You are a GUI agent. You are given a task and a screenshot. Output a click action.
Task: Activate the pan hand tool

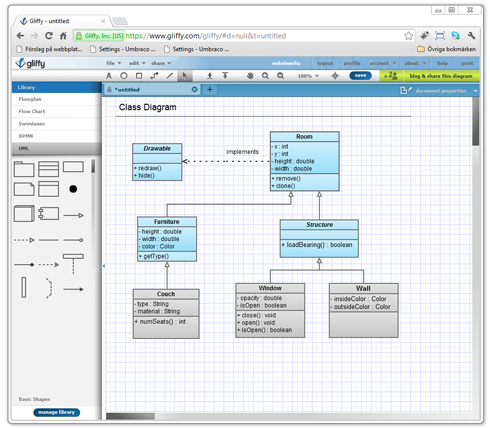[250, 76]
